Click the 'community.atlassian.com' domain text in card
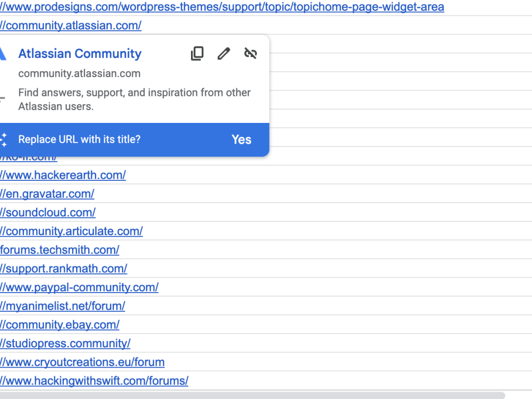This screenshot has width=532, height=399. [79, 73]
